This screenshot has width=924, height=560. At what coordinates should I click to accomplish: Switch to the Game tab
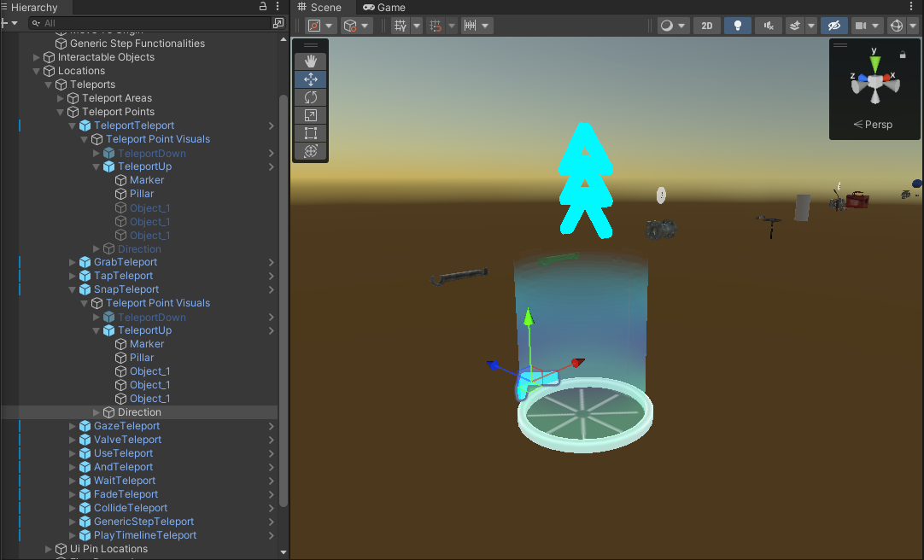(x=384, y=7)
